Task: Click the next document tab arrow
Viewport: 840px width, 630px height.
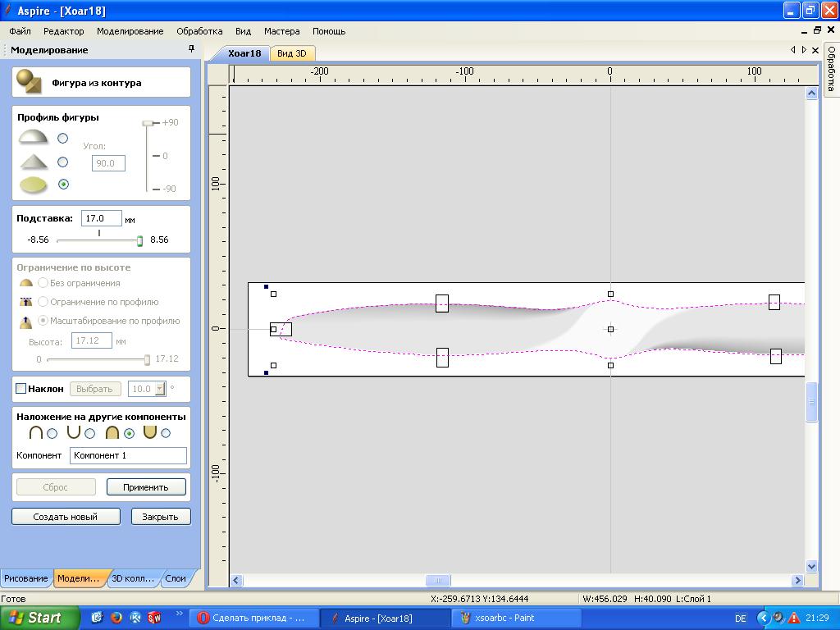Action: (x=804, y=50)
